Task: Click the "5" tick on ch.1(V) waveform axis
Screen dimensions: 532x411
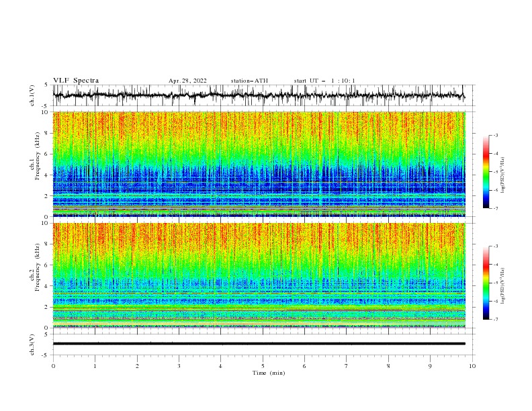Action: click(x=46, y=85)
